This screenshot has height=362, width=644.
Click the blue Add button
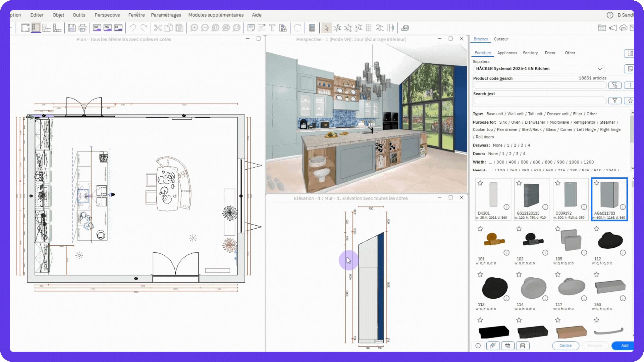624,346
